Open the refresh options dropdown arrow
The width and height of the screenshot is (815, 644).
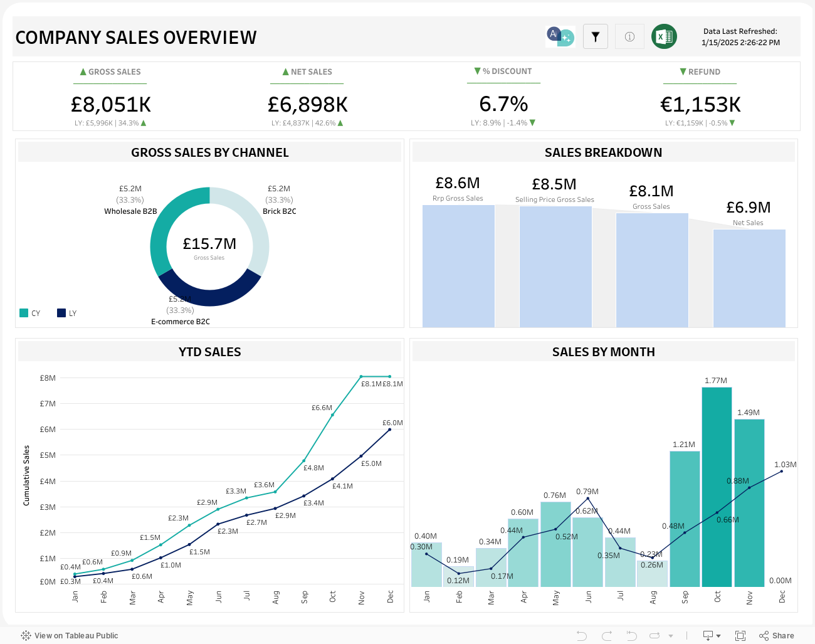(x=671, y=636)
